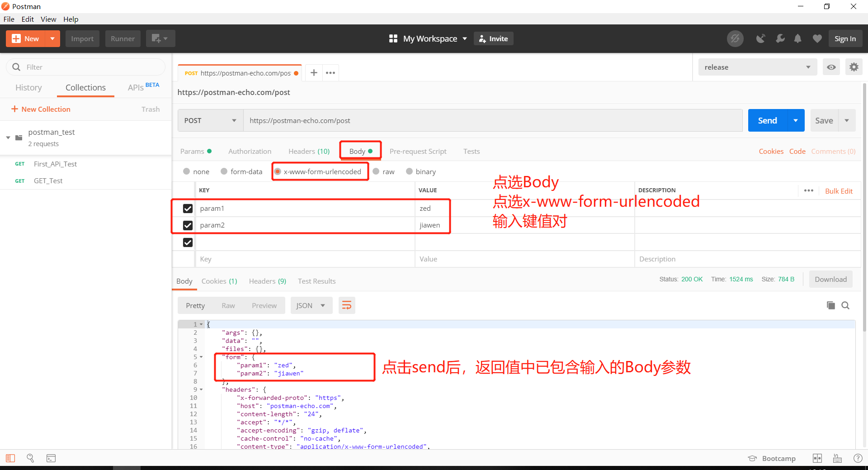Click the Invite button
The image size is (868, 470).
tap(493, 38)
